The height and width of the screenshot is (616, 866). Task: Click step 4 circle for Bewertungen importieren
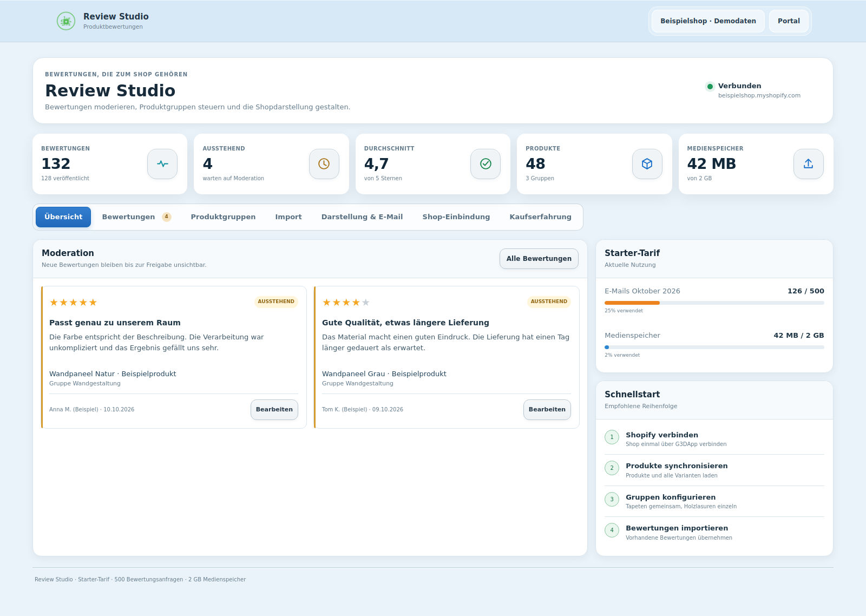(x=612, y=530)
